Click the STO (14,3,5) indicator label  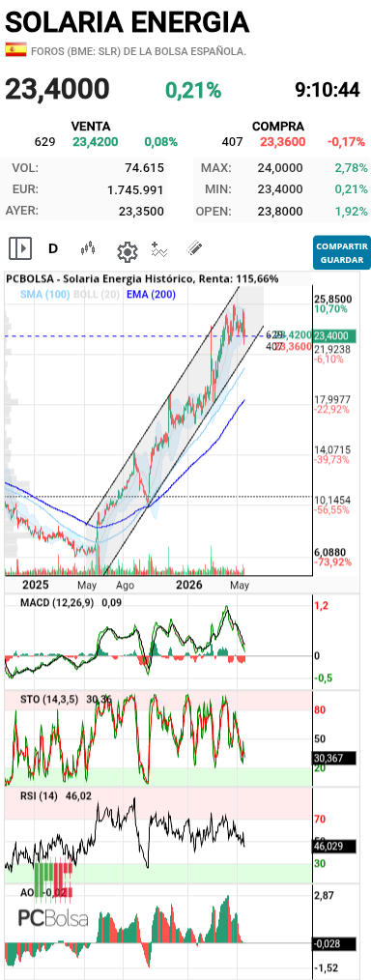coord(49,700)
